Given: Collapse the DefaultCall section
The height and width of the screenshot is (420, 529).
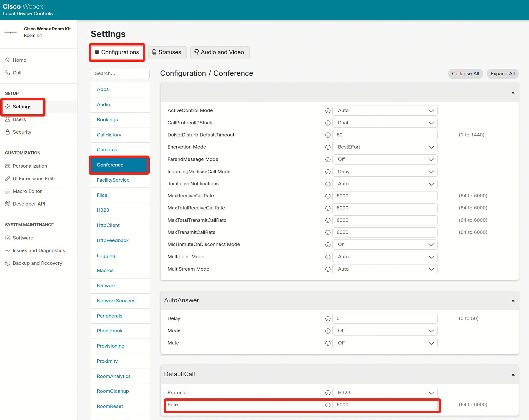Looking at the screenshot, I should click(513, 375).
